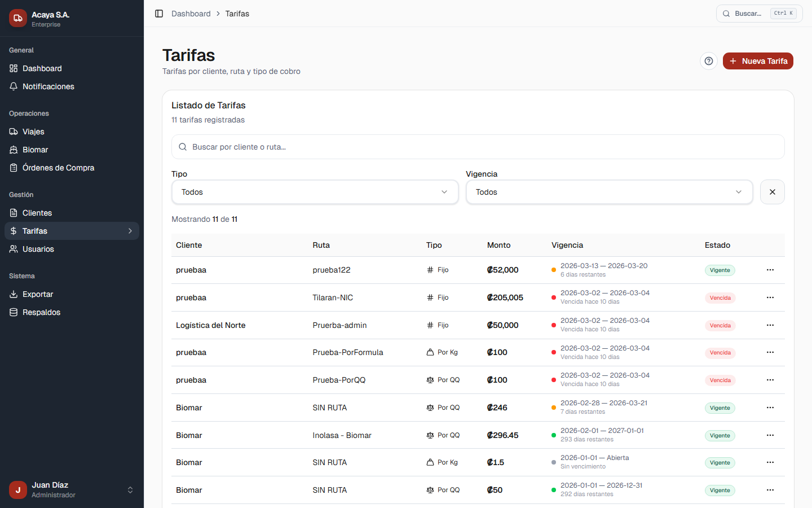
Task: Clear filters with the X button
Action: (772, 192)
